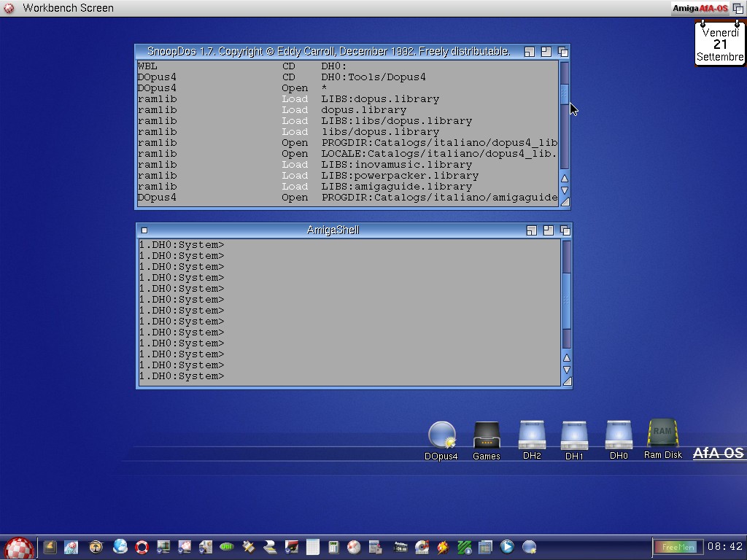Select the DH1 hard drive icon

(x=574, y=436)
